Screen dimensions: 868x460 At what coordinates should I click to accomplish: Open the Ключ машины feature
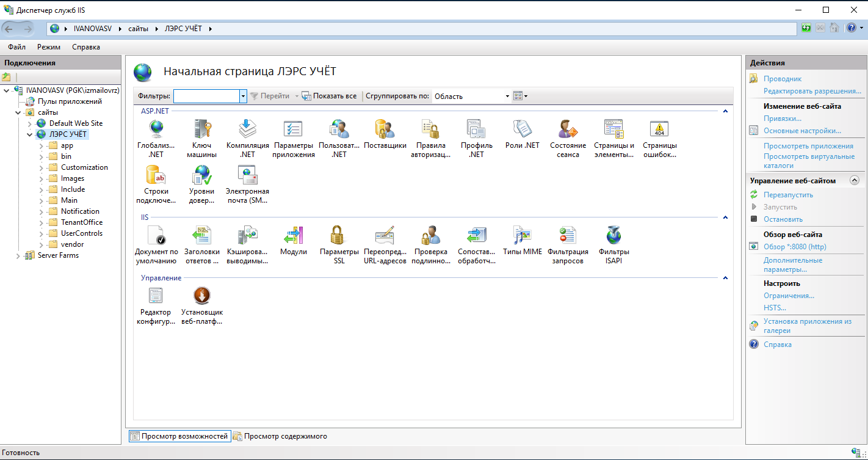[x=201, y=129]
